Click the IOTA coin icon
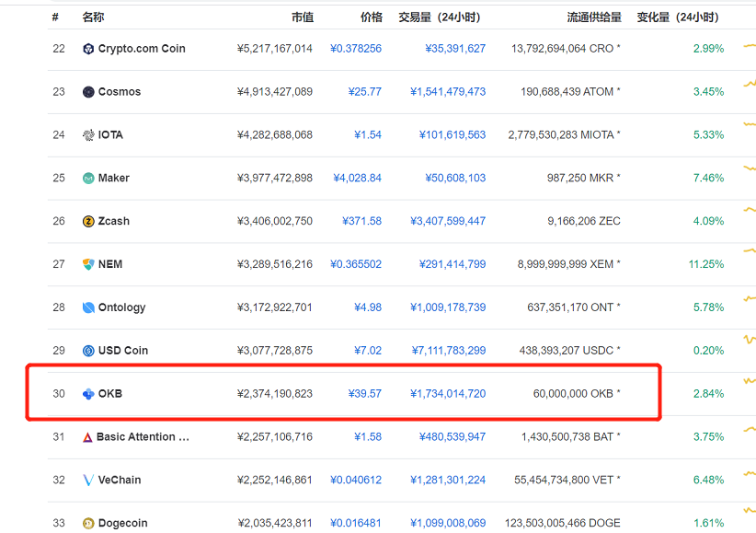Screen dimensions: 756x533 88,134
